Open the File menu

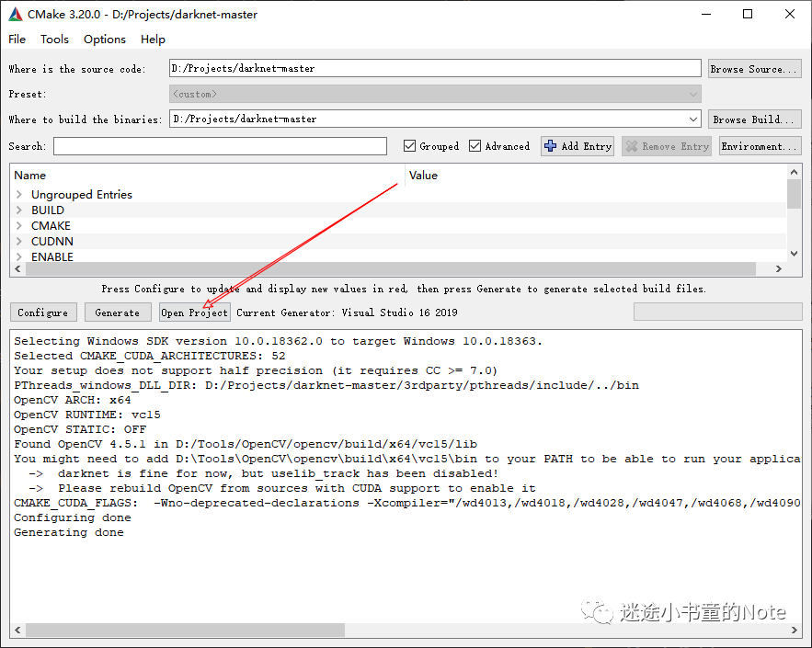(17, 40)
